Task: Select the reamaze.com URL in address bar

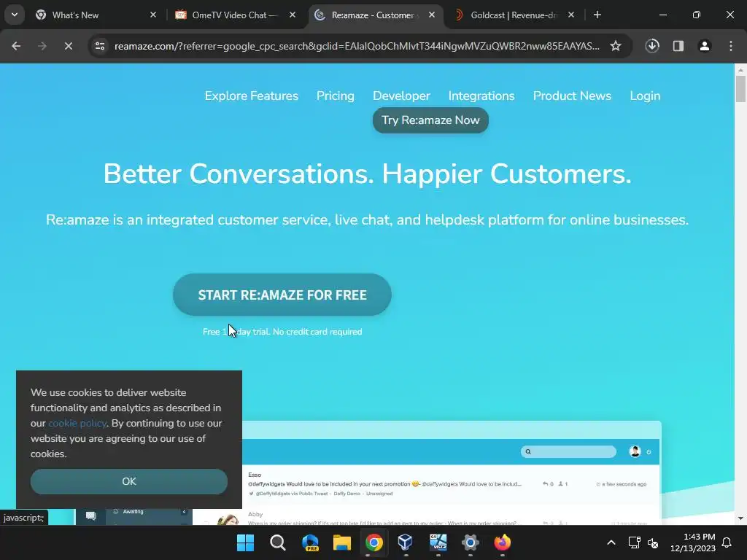Action: 357,46
